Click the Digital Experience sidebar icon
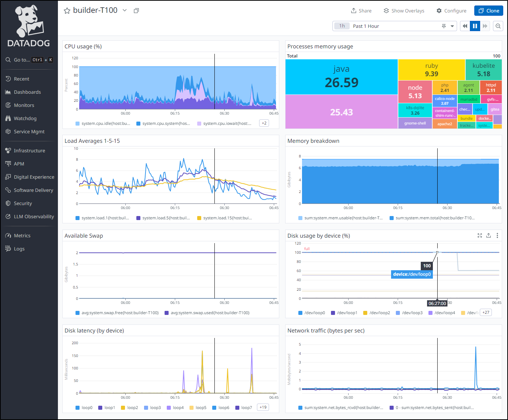The height and width of the screenshot is (420, 508). pos(8,177)
